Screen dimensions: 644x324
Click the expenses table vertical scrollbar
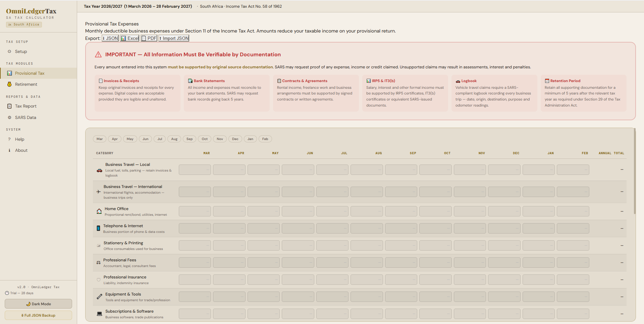click(635, 171)
